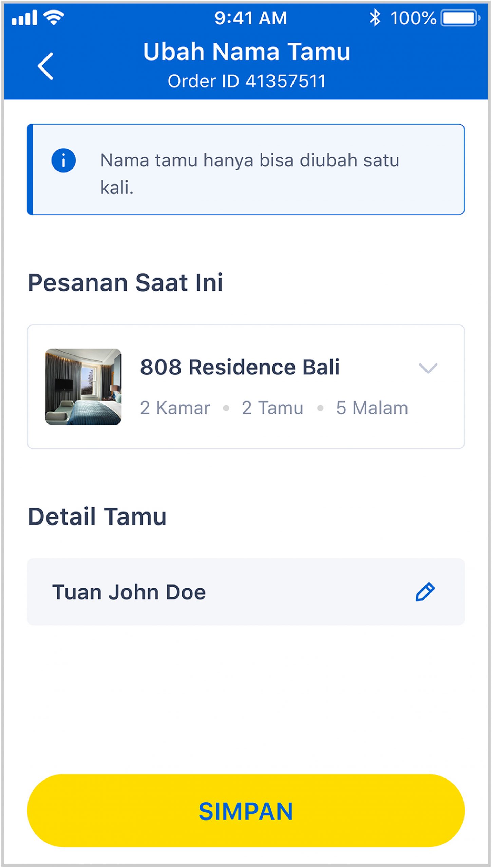Expand the 808 Residence Bali booking chevron
Screen dimensions: 492x868
[428, 368]
